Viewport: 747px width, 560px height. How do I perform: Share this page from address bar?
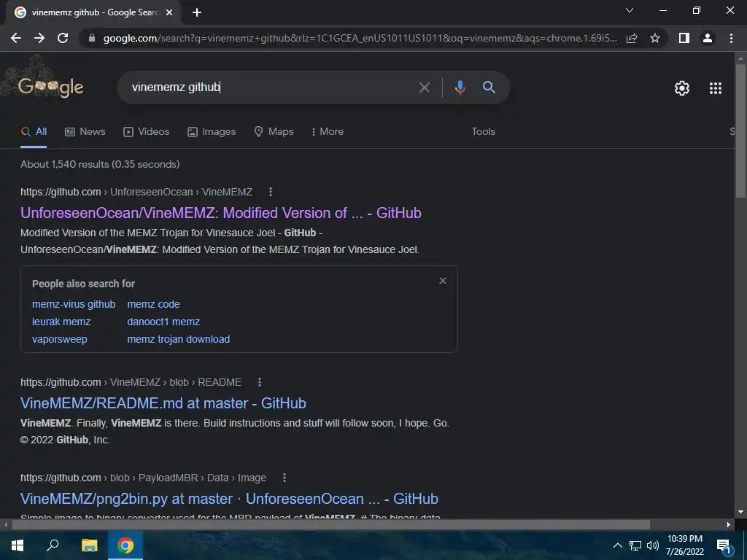(632, 38)
